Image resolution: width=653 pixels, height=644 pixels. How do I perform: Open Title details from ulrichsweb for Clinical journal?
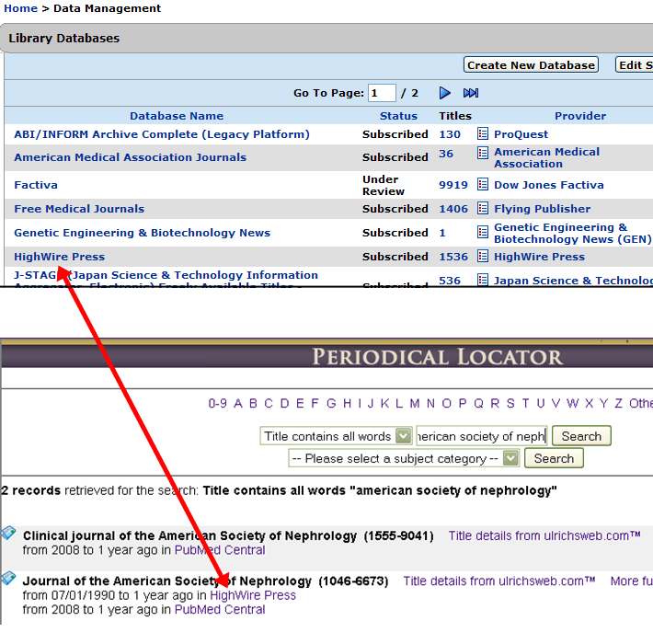544,535
